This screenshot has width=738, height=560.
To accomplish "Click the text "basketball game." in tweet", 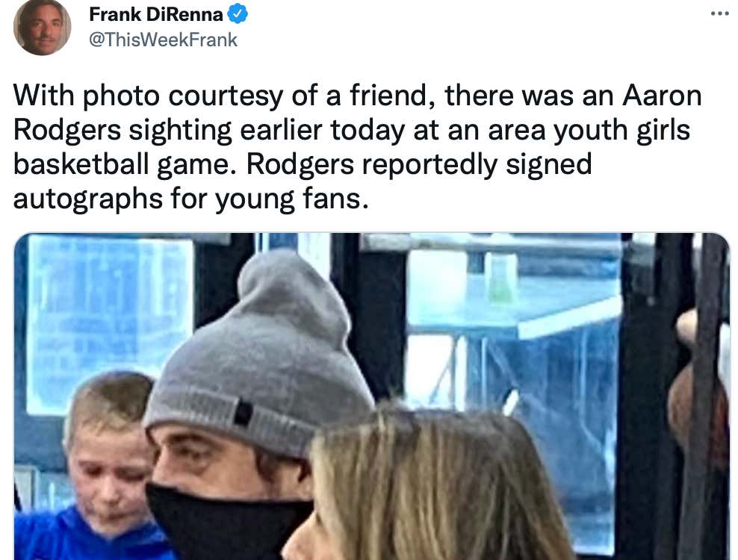I will [125, 164].
